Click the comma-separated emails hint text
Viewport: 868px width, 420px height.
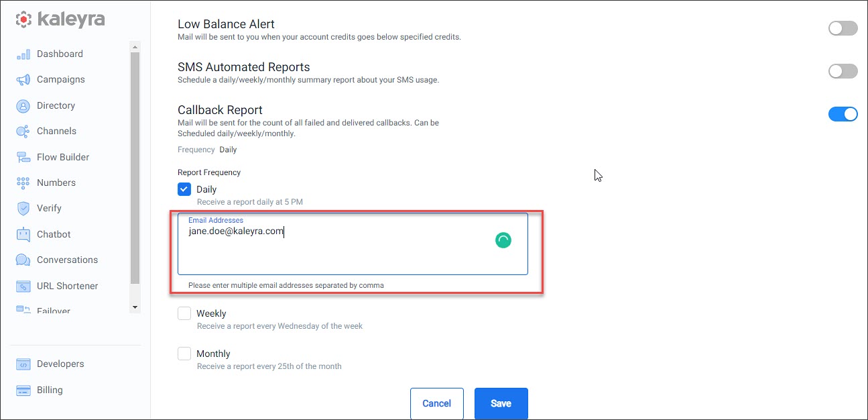286,285
